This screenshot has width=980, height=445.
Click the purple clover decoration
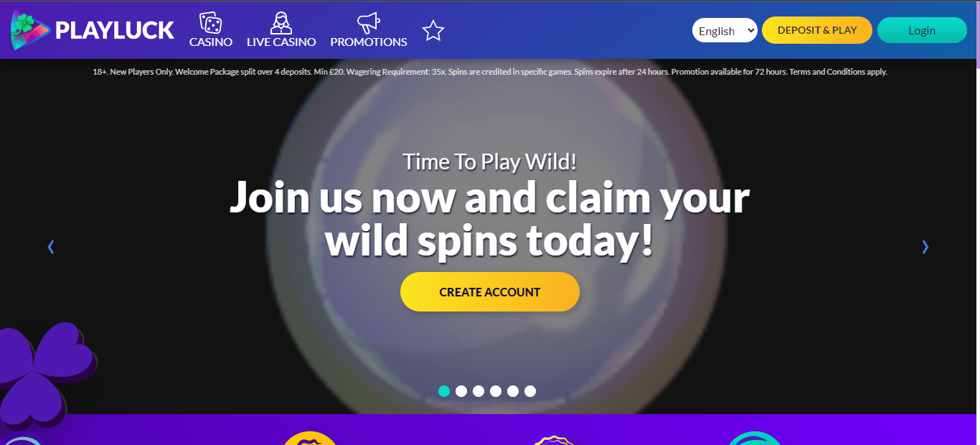[x=45, y=375]
